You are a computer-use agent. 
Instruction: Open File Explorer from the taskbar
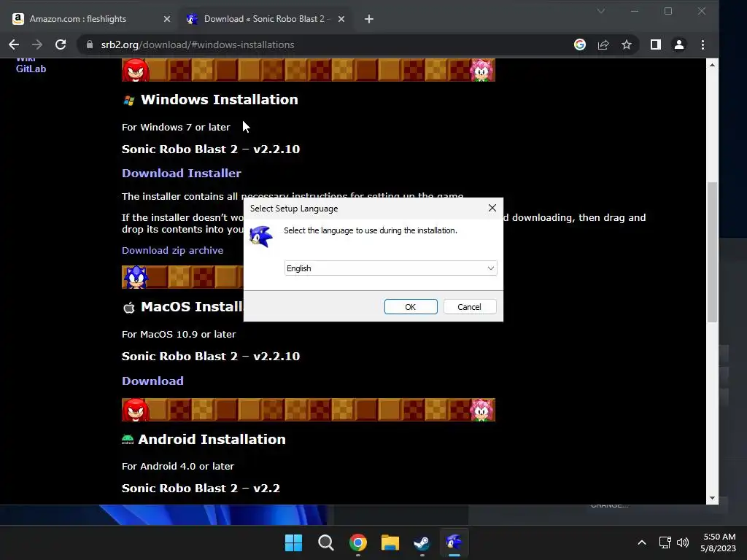pos(390,542)
